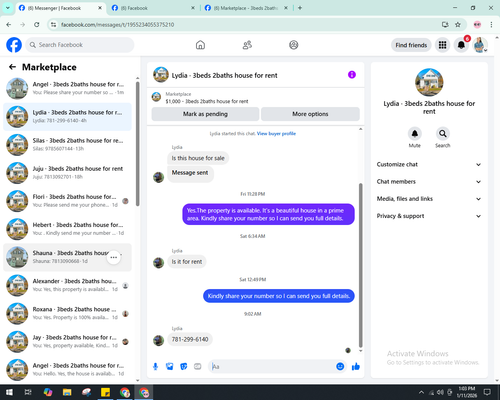Click Lydia's message 781-299-6140
This screenshot has height=400, width=500.
coord(190,339)
